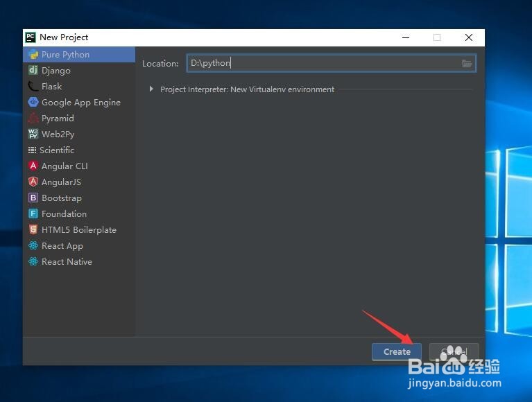Screen dimensions: 532x402
Task: Click the Foundation F icon
Action: [x=33, y=213]
